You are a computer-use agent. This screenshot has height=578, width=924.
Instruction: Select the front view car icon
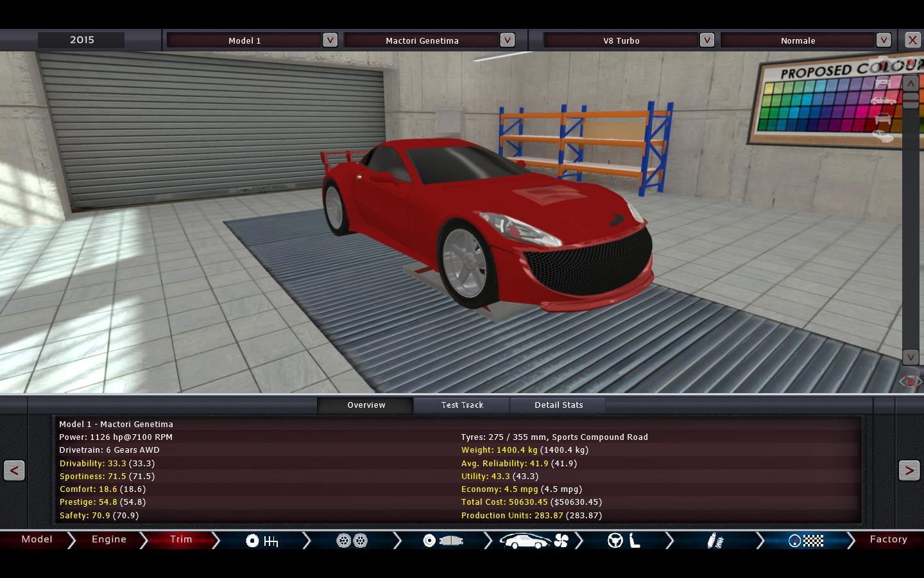pyautogui.click(x=883, y=119)
